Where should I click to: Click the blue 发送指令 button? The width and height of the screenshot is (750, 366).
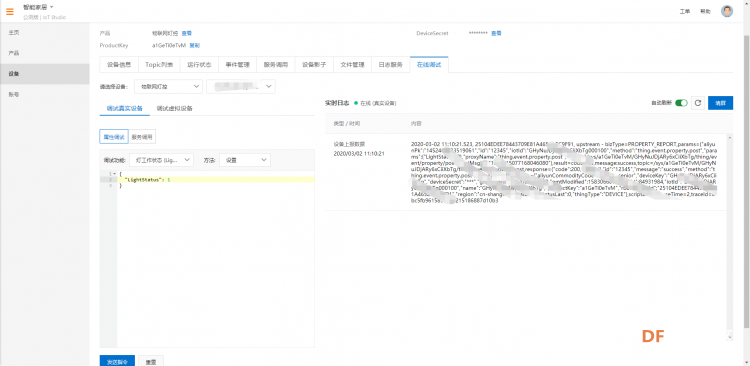[x=117, y=361]
